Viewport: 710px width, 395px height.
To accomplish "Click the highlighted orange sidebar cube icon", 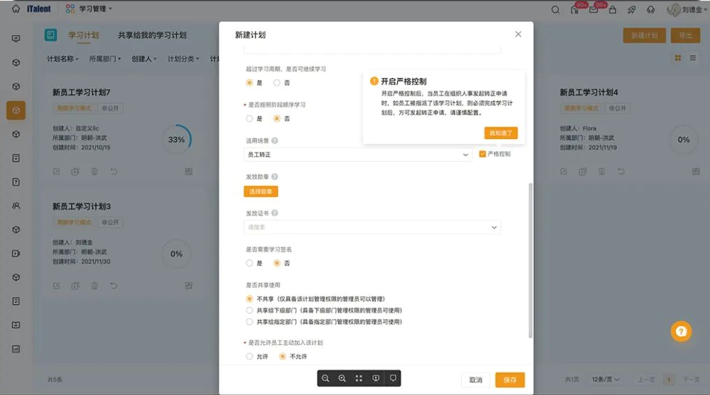I will (16, 110).
